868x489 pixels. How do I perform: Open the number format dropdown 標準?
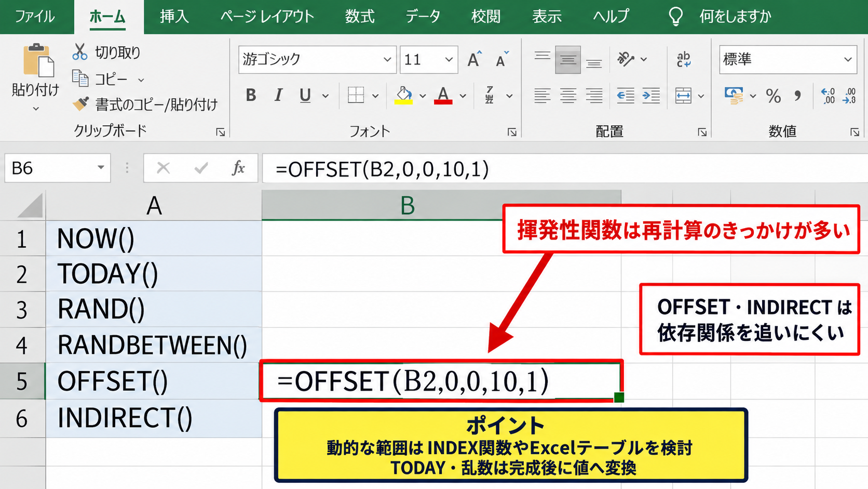(848, 59)
